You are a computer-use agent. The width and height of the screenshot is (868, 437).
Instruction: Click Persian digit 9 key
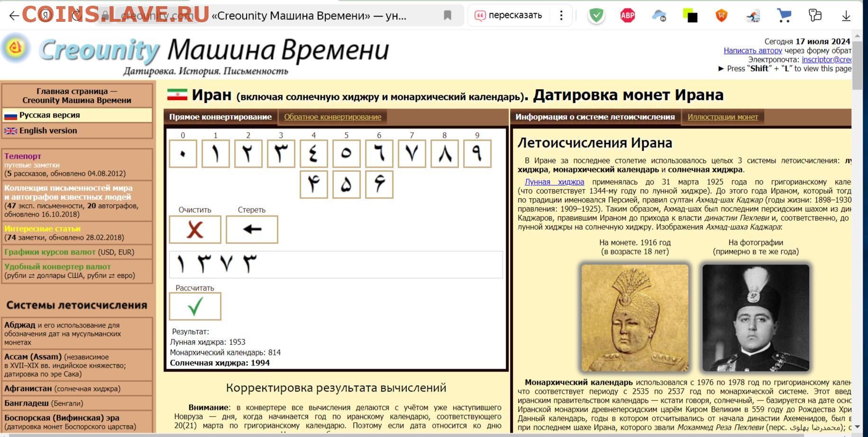pyautogui.click(x=477, y=154)
